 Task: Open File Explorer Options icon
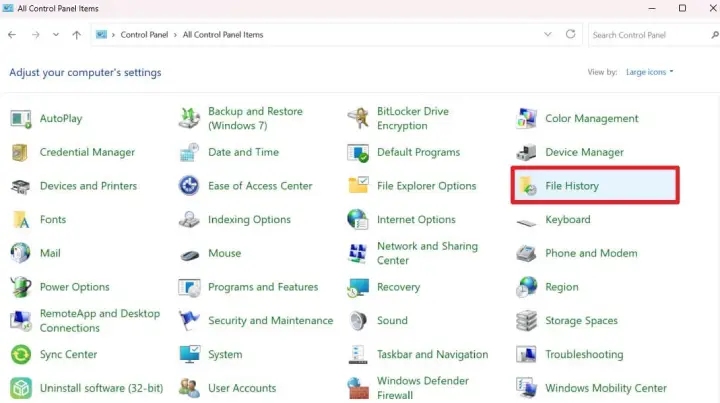(358, 185)
